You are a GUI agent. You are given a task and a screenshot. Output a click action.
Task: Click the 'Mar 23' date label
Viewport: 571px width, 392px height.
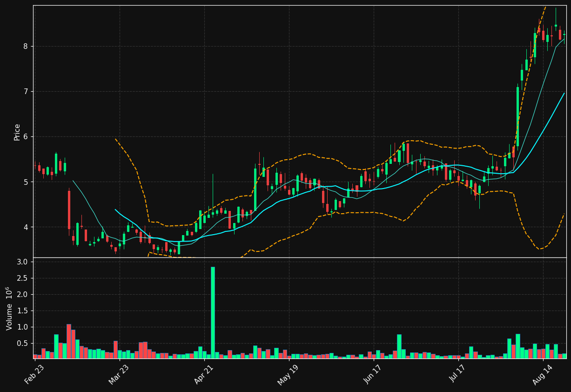119,374
